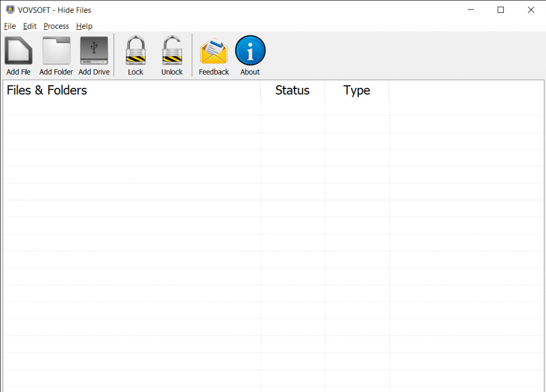This screenshot has width=546, height=392.
Task: Open the Help menu
Action: click(84, 26)
